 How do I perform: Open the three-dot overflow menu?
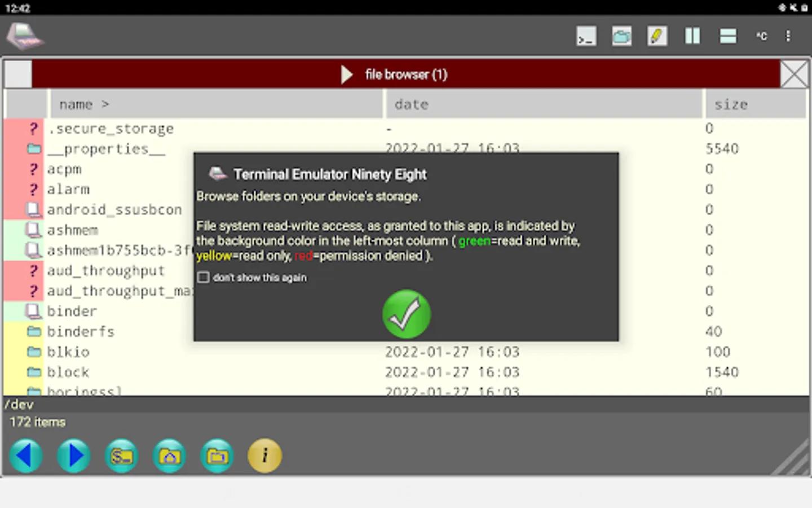pos(788,37)
